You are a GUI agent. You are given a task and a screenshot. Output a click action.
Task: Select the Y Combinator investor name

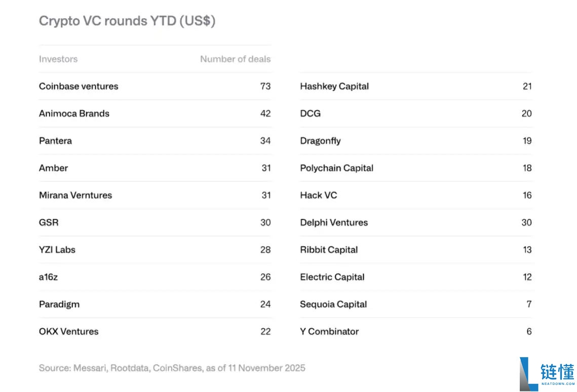coord(329,332)
